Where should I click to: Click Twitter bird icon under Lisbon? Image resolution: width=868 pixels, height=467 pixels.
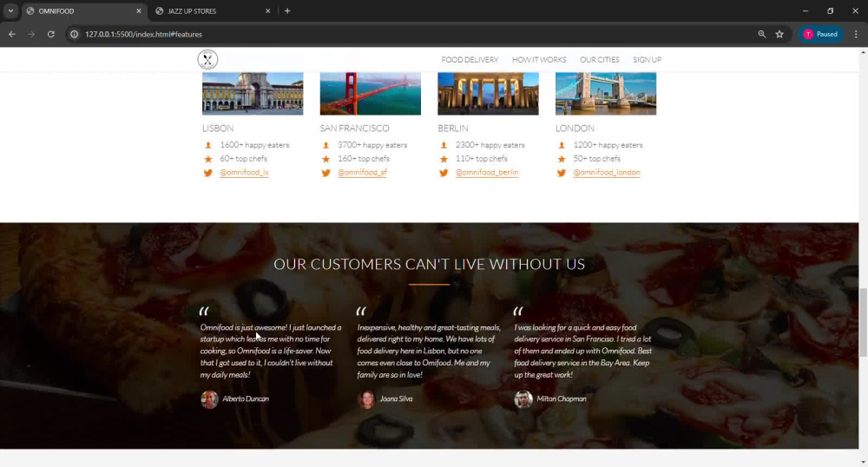pyautogui.click(x=208, y=173)
